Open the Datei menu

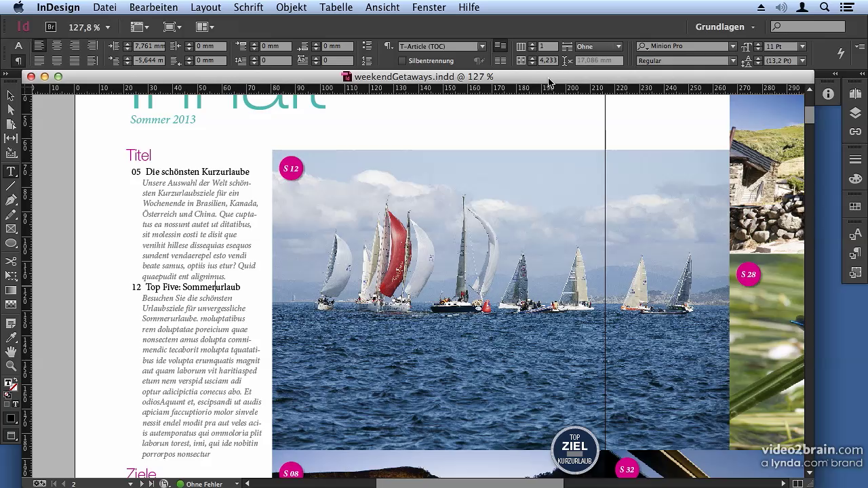pos(105,7)
